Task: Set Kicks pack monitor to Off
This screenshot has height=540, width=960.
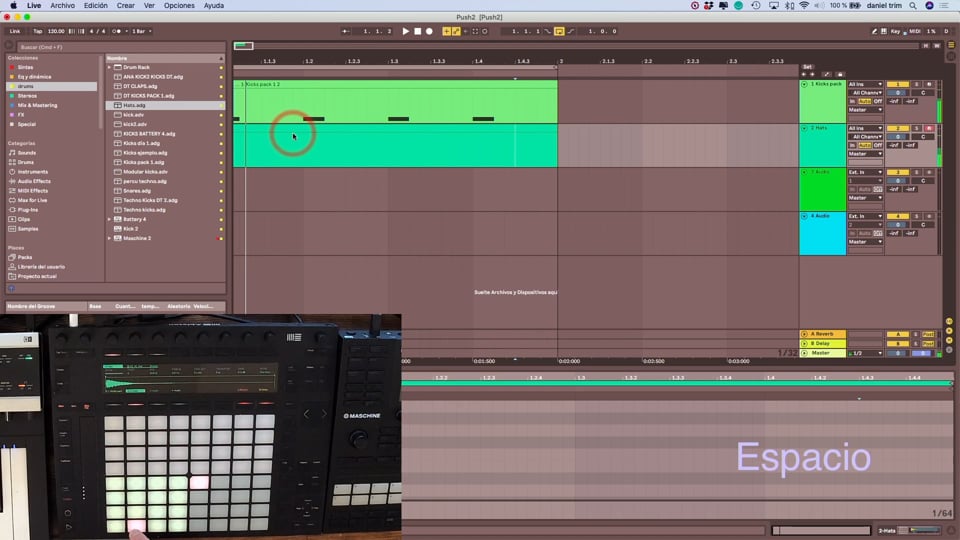Action: tap(878, 102)
